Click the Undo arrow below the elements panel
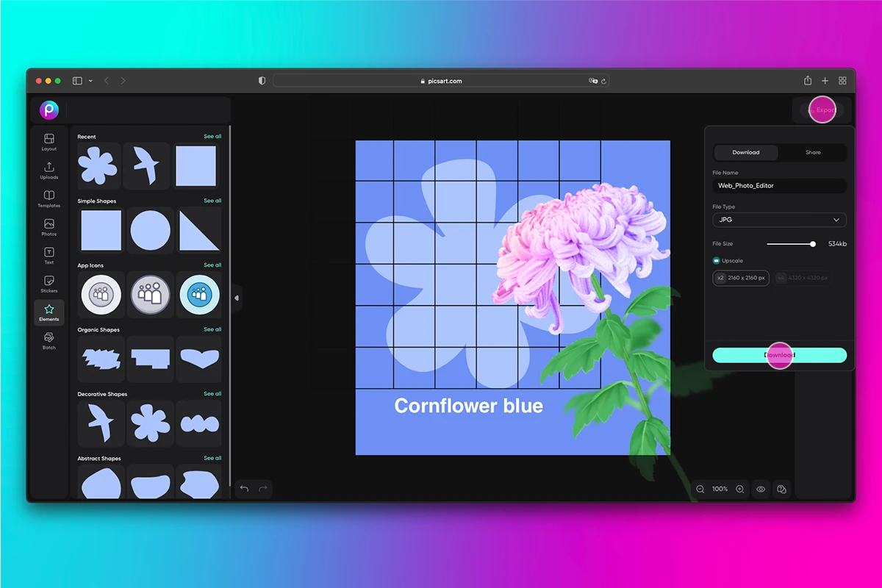 (244, 488)
